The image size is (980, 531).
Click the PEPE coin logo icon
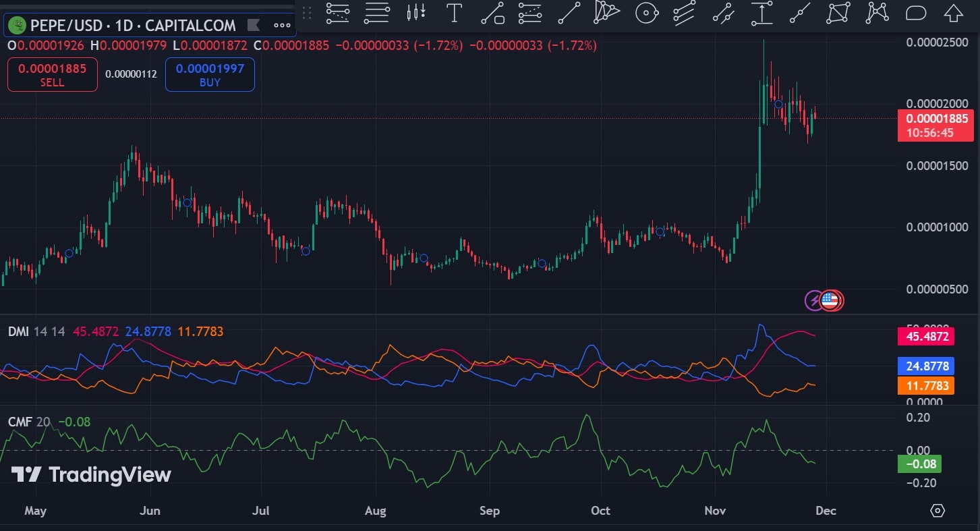click(x=17, y=26)
